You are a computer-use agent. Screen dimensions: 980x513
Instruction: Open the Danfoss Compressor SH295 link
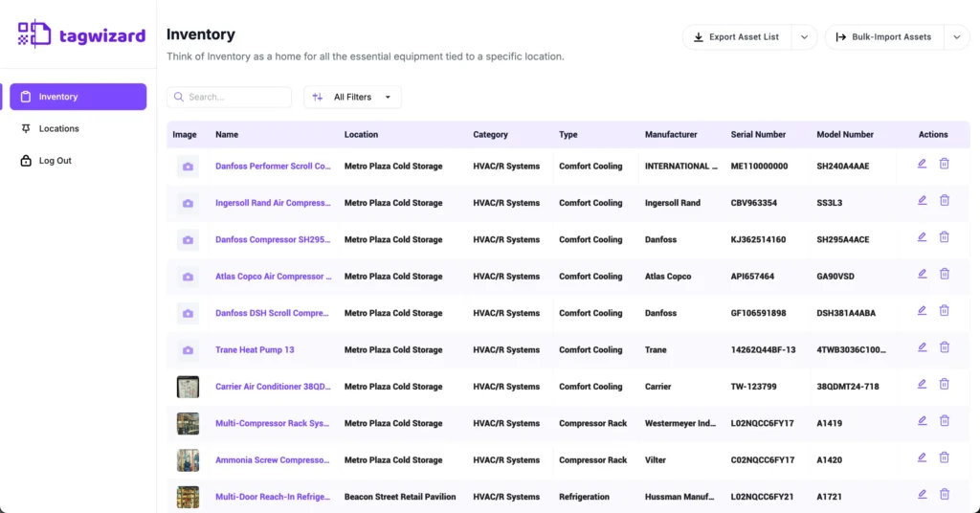(273, 240)
